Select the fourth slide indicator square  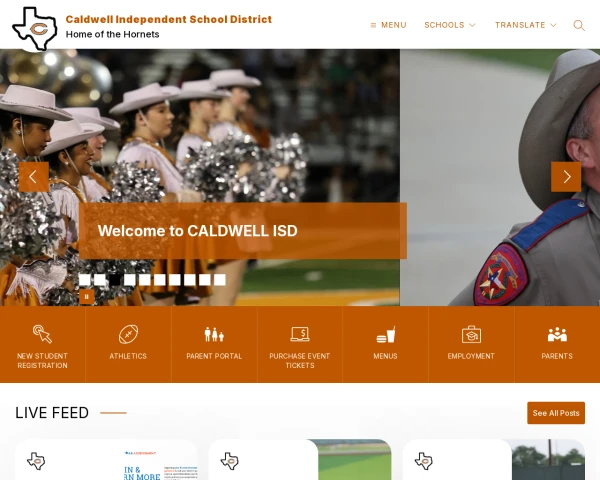(x=130, y=280)
